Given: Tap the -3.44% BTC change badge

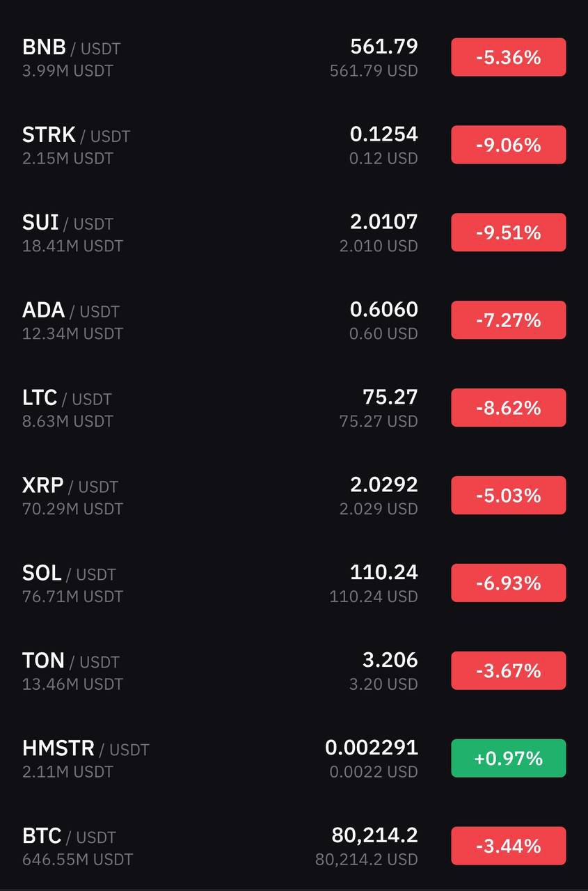Looking at the screenshot, I should click(x=508, y=846).
